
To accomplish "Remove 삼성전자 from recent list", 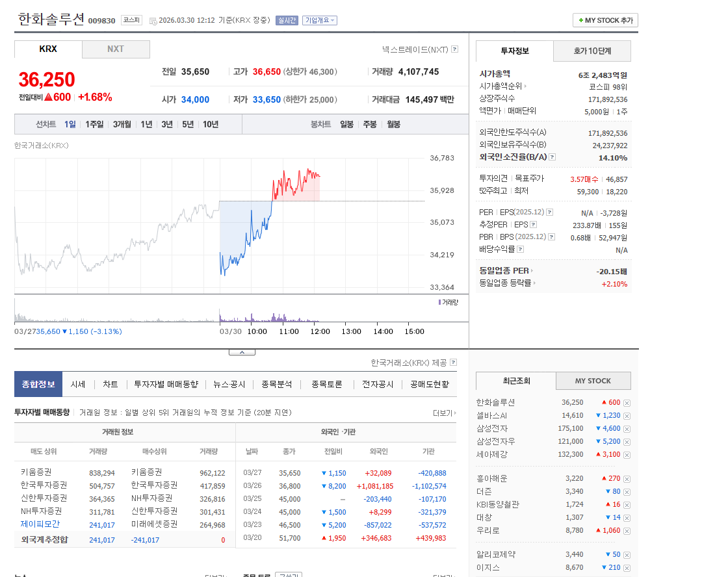I will click(x=627, y=429).
